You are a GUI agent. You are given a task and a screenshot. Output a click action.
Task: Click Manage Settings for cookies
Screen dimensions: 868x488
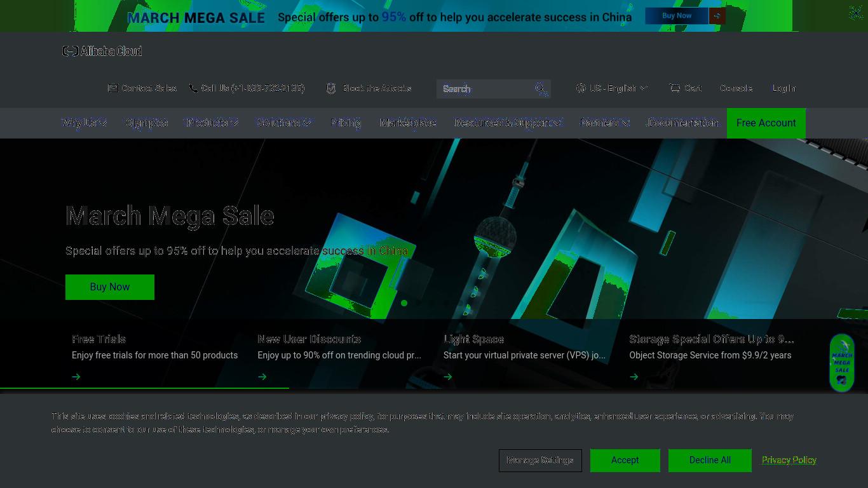click(540, 460)
